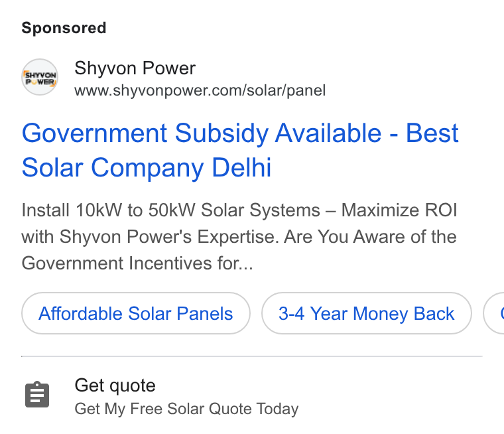
Task: Click the Government Incentives for... truncated text
Action: click(x=137, y=263)
